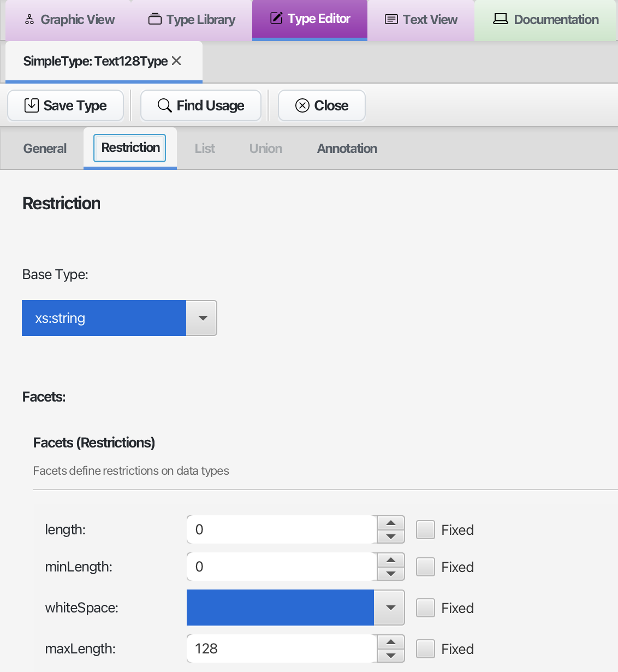618x672 pixels.
Task: Open the Annotation tab
Action: pos(347,148)
